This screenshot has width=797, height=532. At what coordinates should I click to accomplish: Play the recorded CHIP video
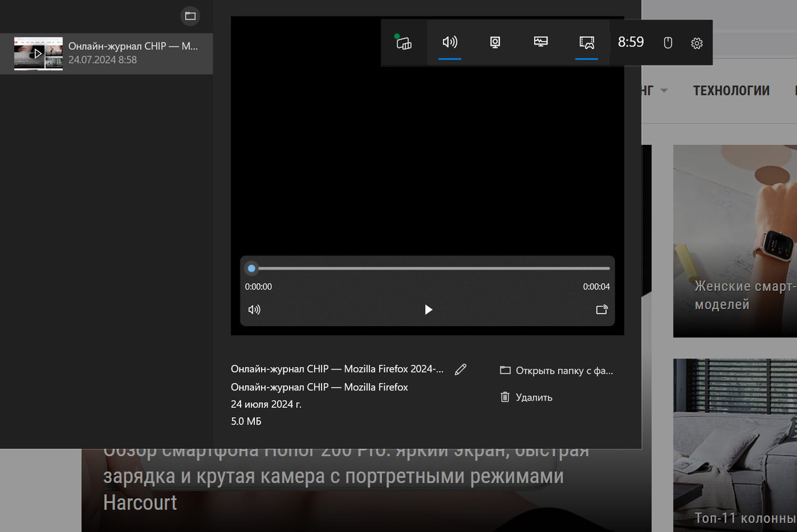point(428,310)
